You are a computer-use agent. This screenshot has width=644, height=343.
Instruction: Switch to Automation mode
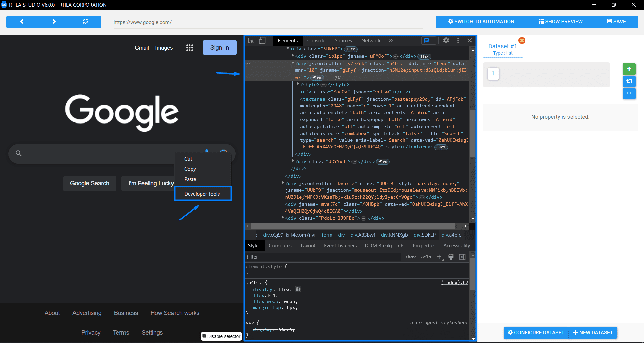481,22
